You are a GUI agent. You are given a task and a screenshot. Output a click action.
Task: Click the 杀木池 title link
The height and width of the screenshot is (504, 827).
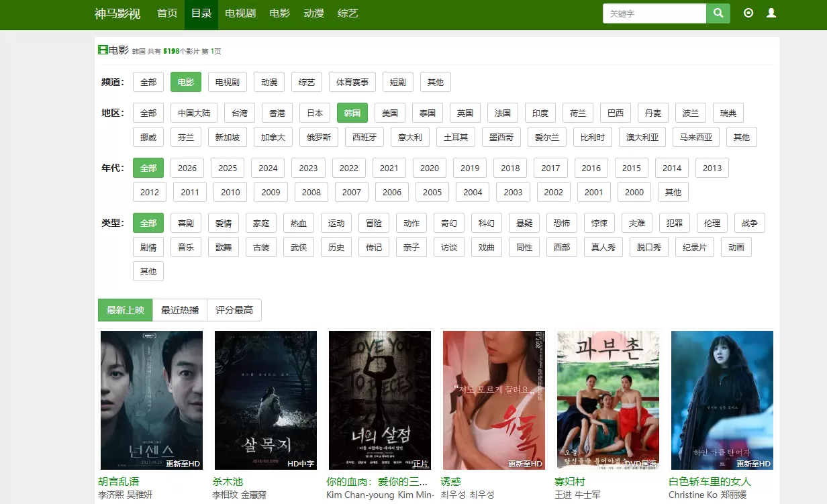point(228,481)
